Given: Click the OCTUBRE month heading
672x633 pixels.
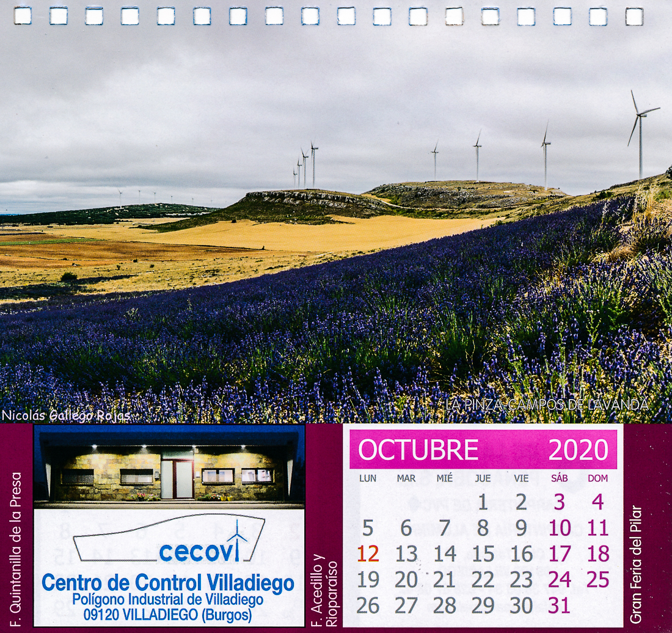Looking at the screenshot, I should [x=418, y=450].
